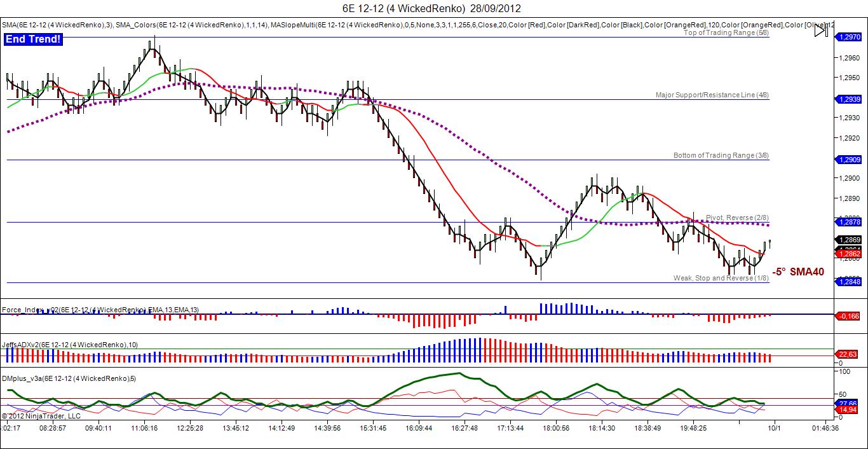The height and width of the screenshot is (449, 868).
Task: Click the '-5° SMA40' slope text
Action: 798,272
